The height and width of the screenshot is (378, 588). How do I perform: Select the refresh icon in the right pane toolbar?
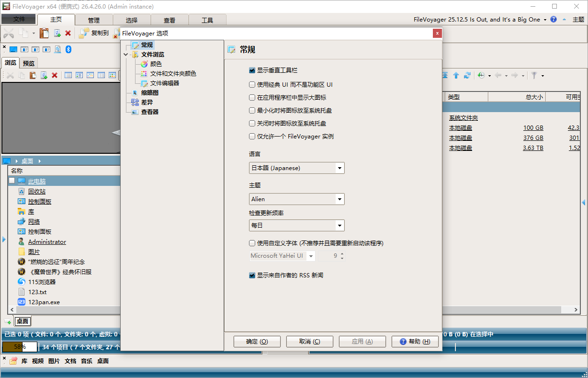(x=468, y=75)
